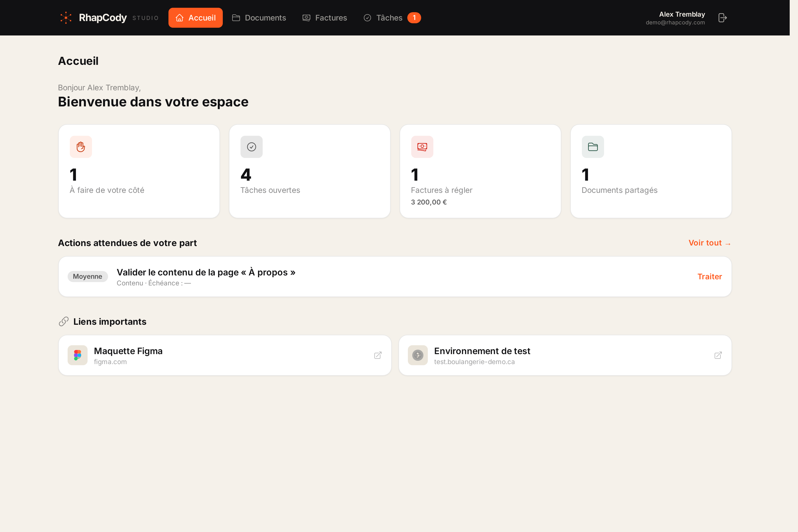Viewport: 798px width, 532px height.
Task: Select the Accueil navigation button
Action: coord(195,18)
